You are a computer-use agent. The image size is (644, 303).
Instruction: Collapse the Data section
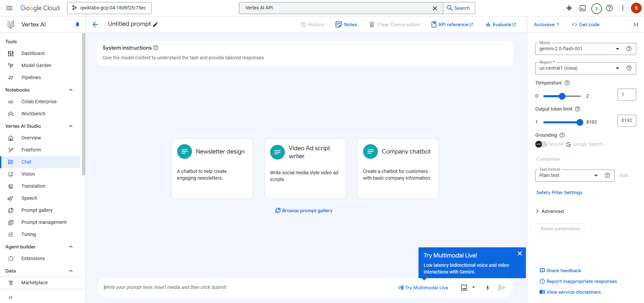pyautogui.click(x=71, y=271)
